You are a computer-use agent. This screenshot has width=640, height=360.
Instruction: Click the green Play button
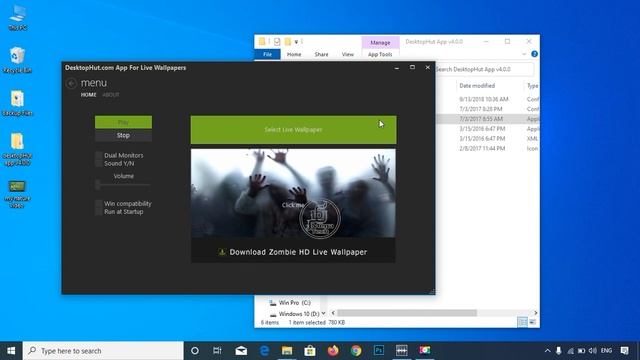tap(123, 122)
